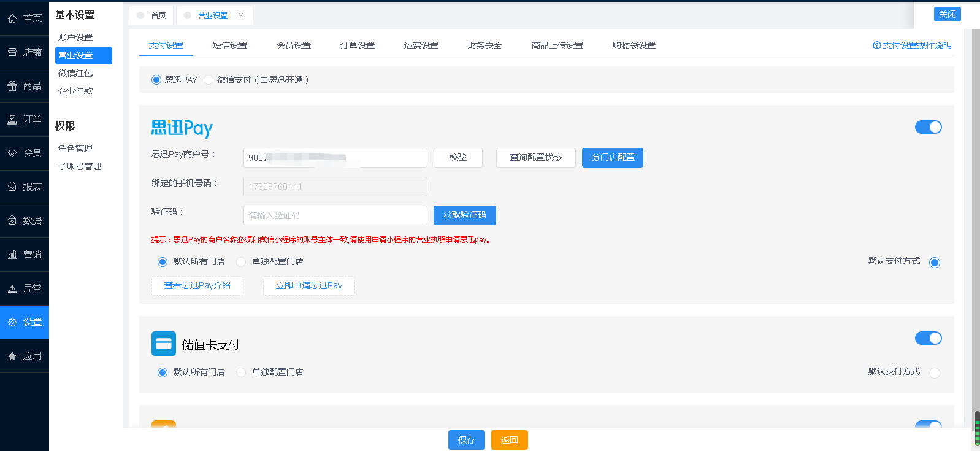The height and width of the screenshot is (451, 980).
Task: Click the 立即申请思迅Pay button
Action: pos(309,286)
